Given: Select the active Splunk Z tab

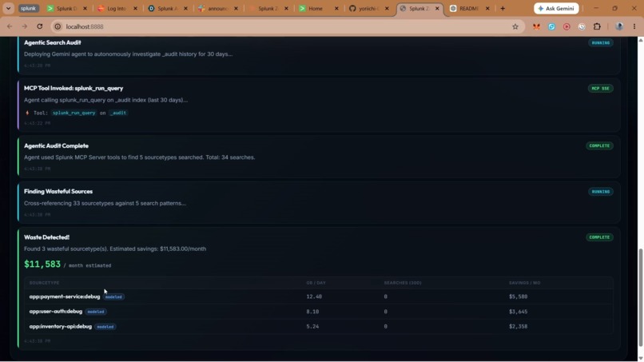Looking at the screenshot, I should click(x=419, y=8).
